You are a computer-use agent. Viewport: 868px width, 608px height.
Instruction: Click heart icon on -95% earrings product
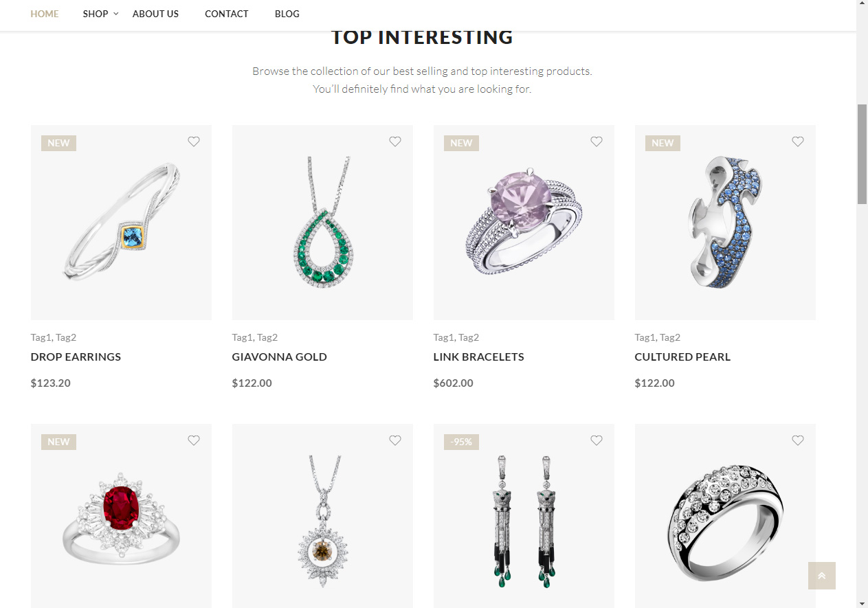[x=597, y=440]
